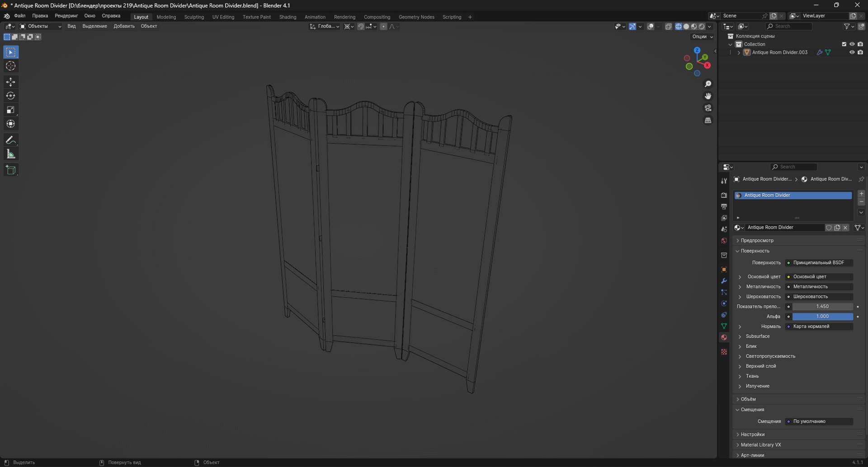Select the Transform tool
Image resolution: width=868 pixels, height=467 pixels.
point(11,124)
